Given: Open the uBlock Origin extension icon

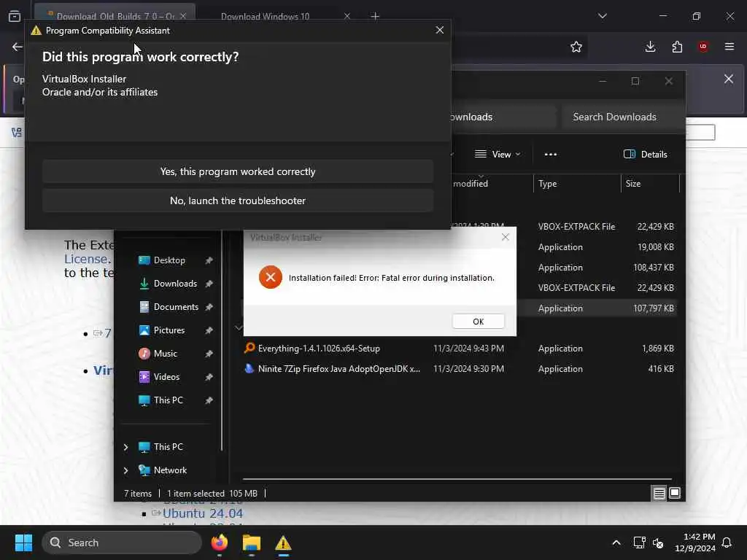Looking at the screenshot, I should (703, 47).
